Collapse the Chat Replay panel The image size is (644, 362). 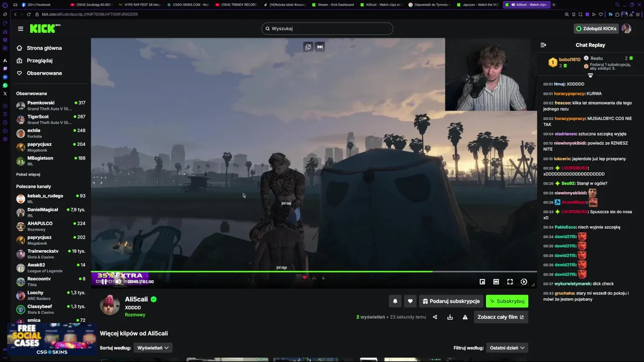(x=543, y=45)
